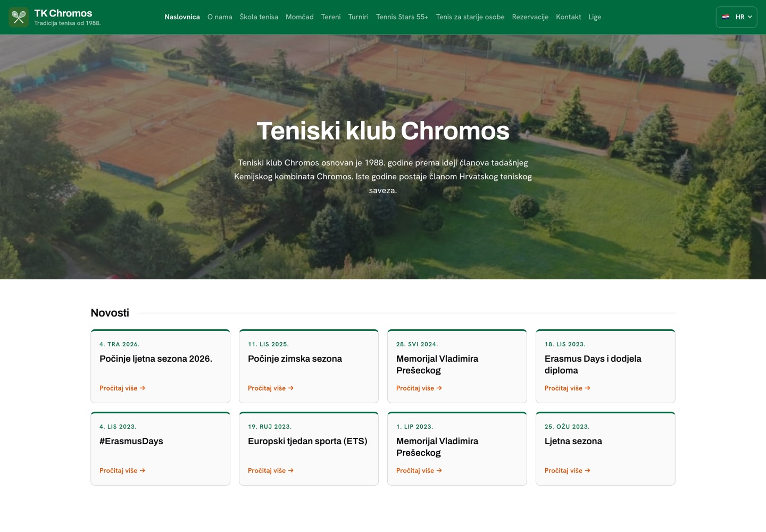Image resolution: width=766 pixels, height=532 pixels.
Task: Click the tagline Tradicija tenisa od 1988.
Action: coord(67,23)
